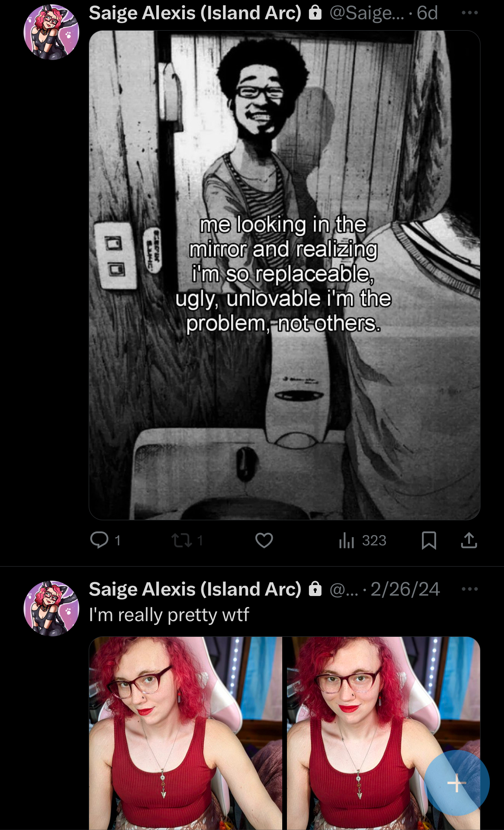Open the "I'm really pretty wtf" tweet text

click(169, 615)
